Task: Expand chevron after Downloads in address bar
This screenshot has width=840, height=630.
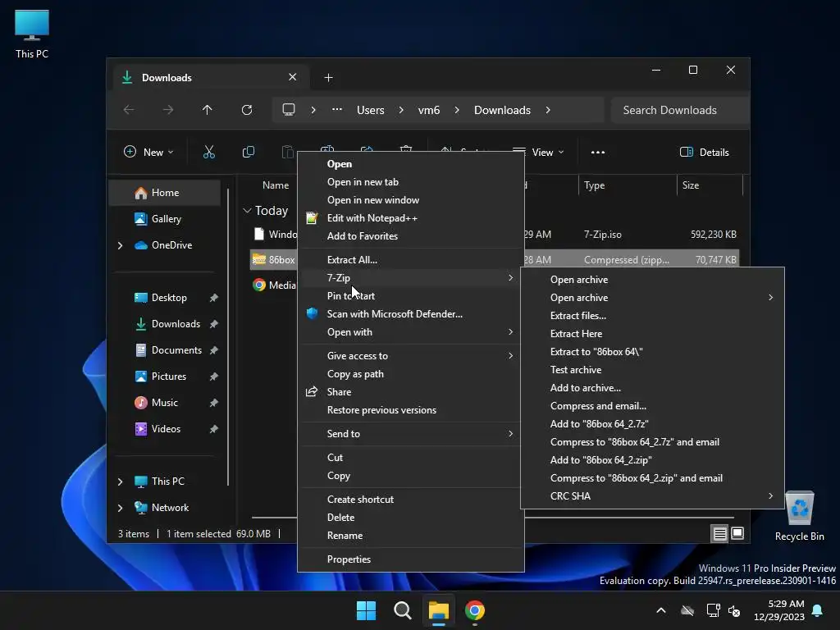Action: coord(547,110)
